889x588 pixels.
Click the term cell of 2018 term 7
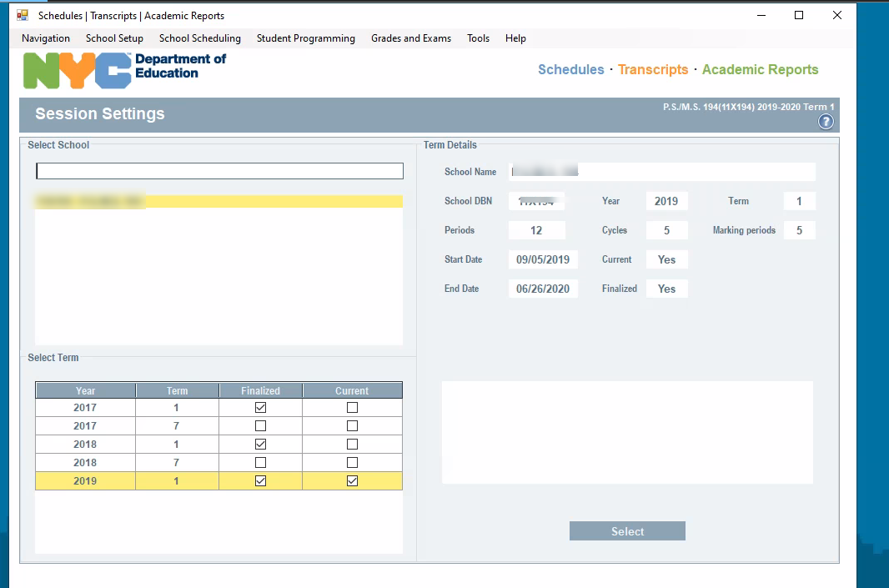[x=177, y=463]
